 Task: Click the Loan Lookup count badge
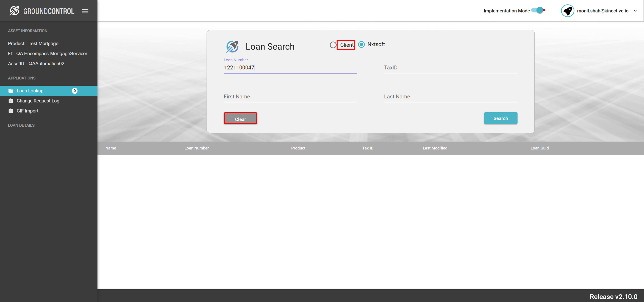tap(75, 91)
